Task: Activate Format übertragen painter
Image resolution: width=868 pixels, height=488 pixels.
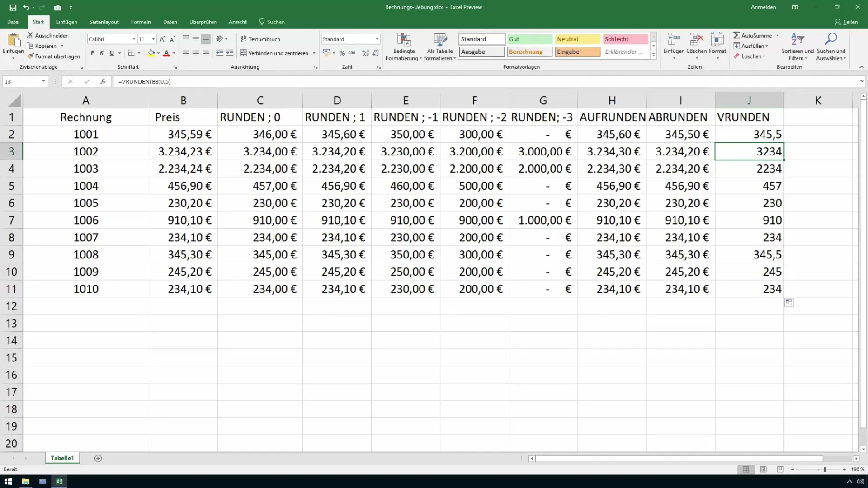Action: point(53,56)
